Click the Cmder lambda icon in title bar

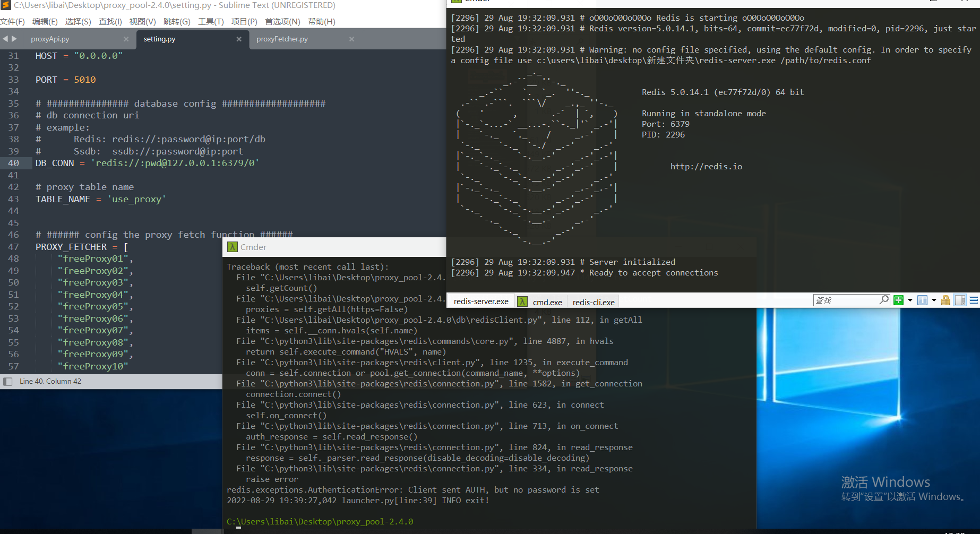point(233,247)
